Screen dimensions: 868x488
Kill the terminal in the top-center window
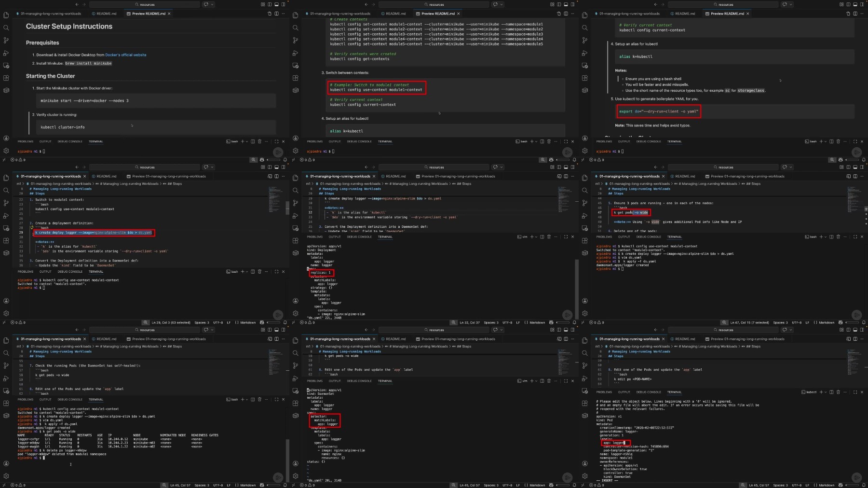(549, 141)
